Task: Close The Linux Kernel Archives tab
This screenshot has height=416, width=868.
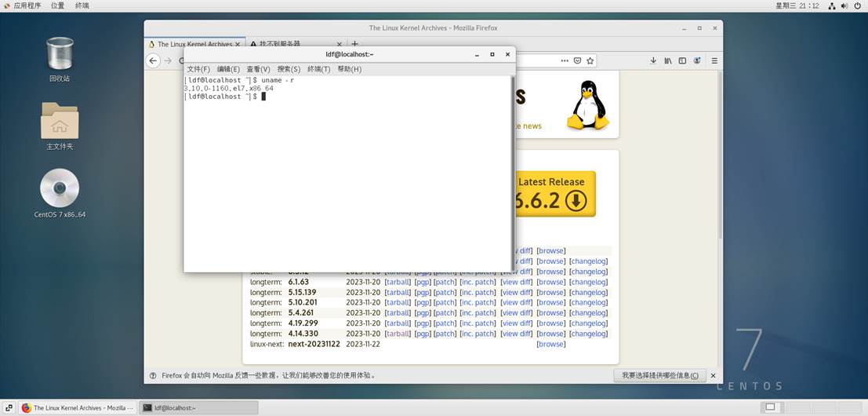Action: [238, 44]
